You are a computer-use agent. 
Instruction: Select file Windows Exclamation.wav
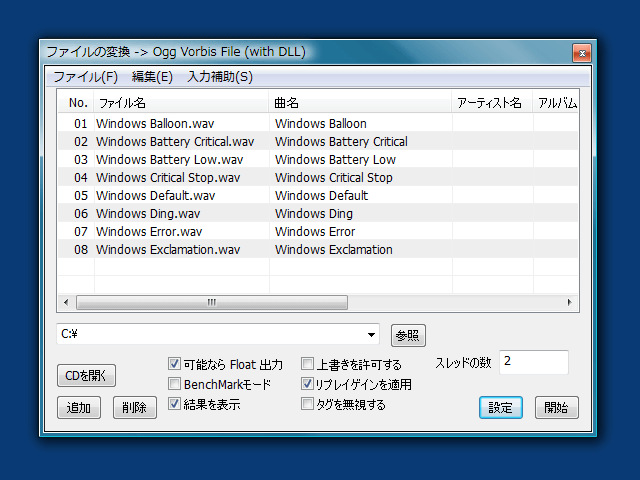[168, 249]
